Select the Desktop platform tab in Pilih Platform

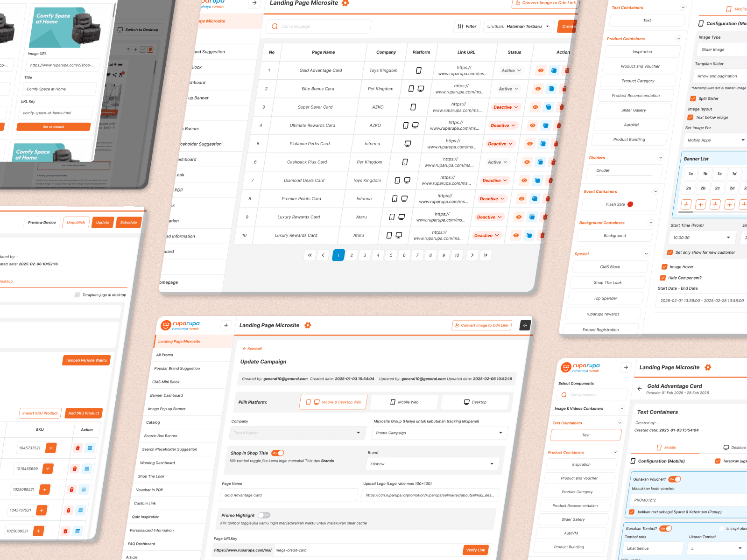(475, 402)
